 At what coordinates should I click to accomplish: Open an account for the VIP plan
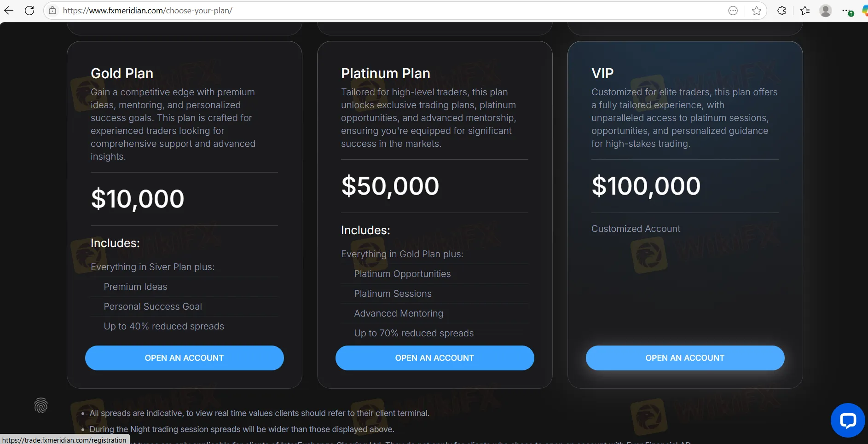click(685, 358)
